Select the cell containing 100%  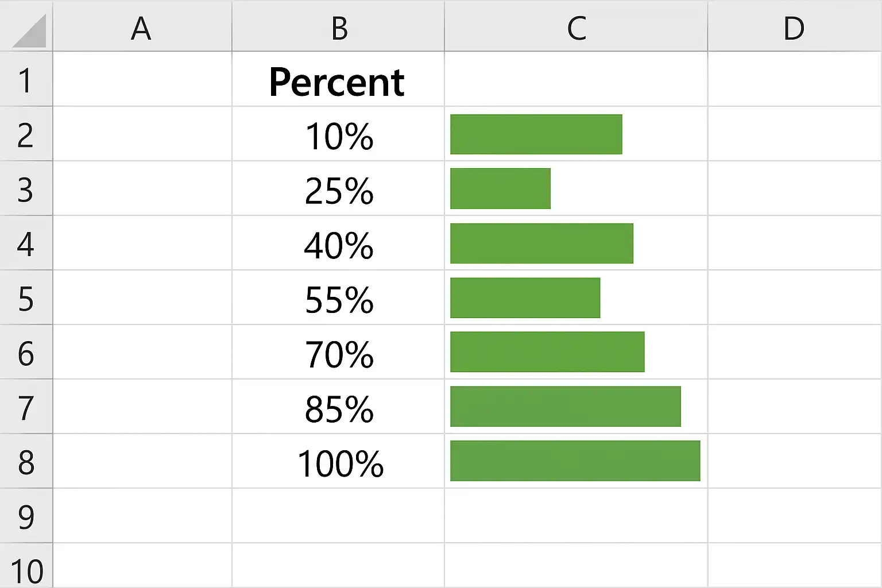tap(338, 461)
